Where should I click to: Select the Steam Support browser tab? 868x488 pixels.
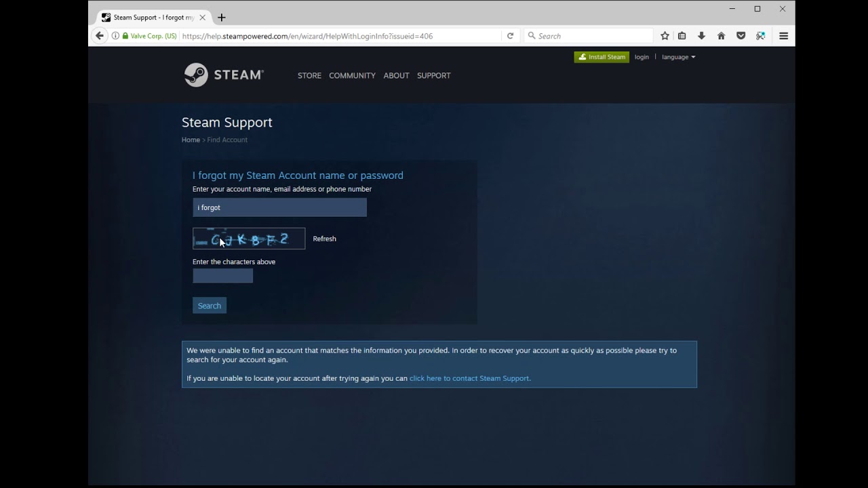point(153,18)
